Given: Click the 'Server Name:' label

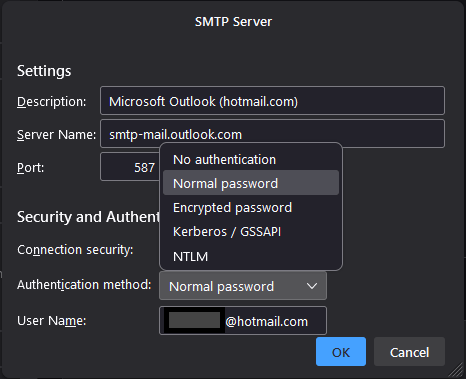Looking at the screenshot, I should (56, 135).
